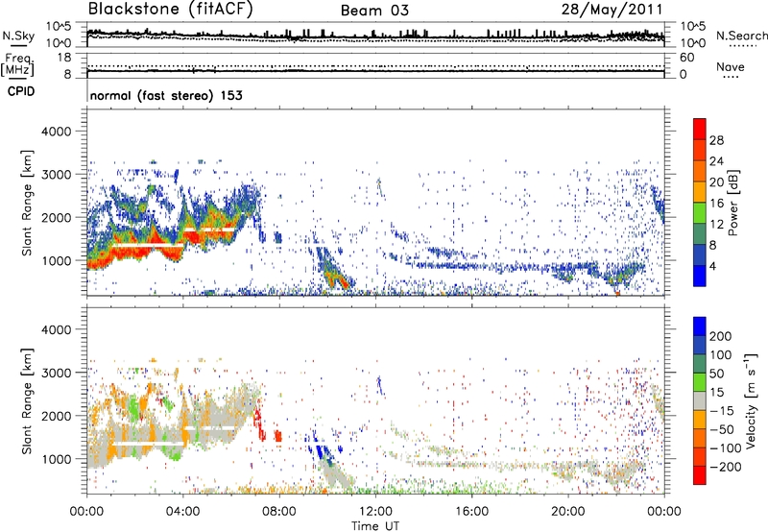Click the 4000 tick on power panel axis

tap(56, 132)
